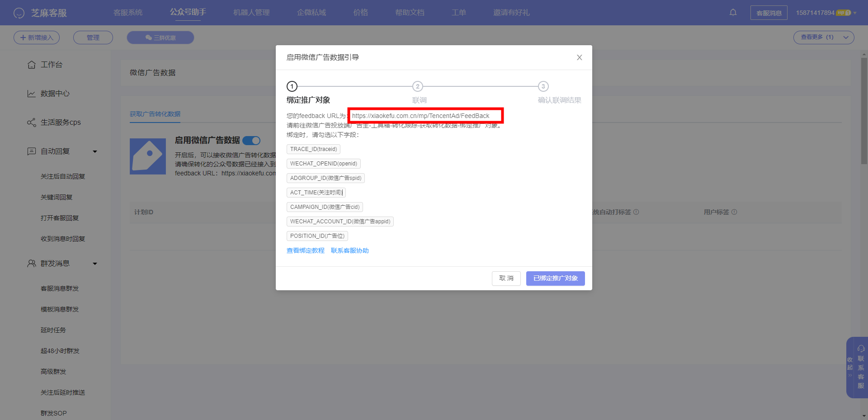Click the 生活服务cps share icon

[32, 123]
